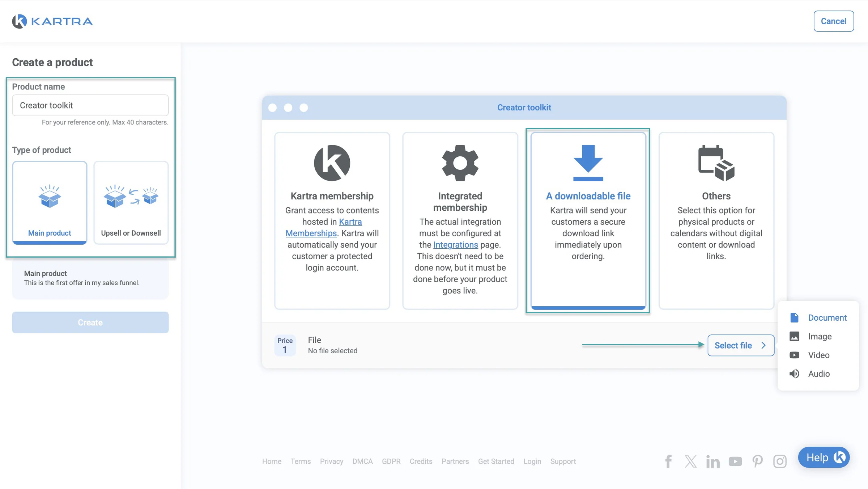Open the Privacy footer link
The width and height of the screenshot is (868, 489).
(x=332, y=461)
